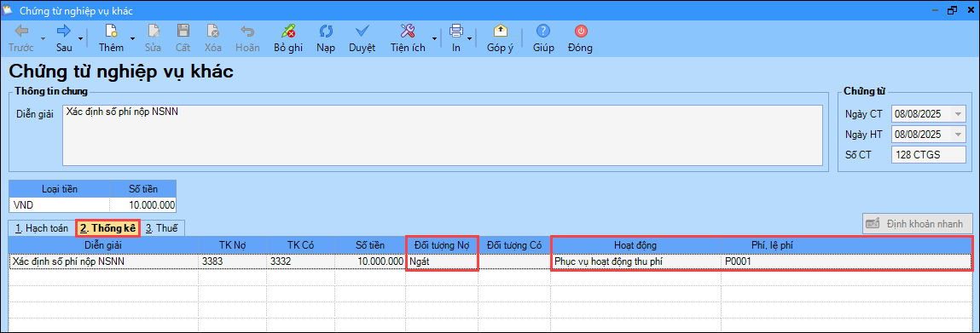
Task: Switch to 1. Hạch toán tab
Action: click(x=41, y=228)
